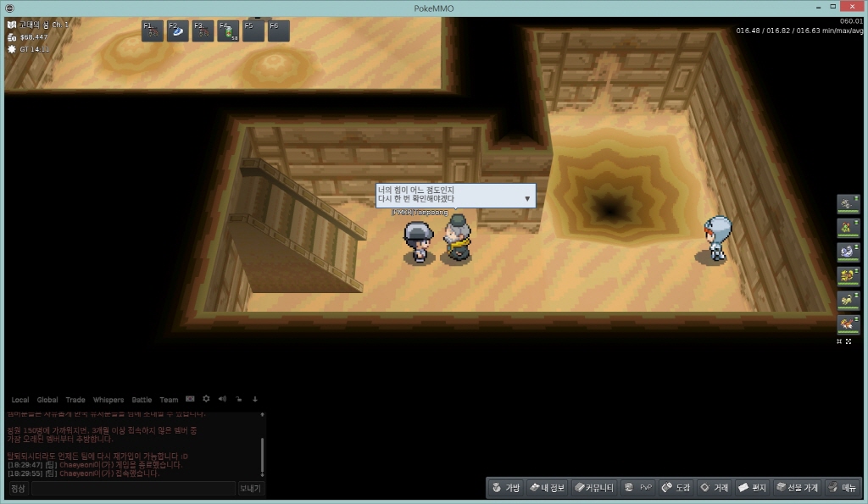868x504 pixels.
Task: Open chat settings gear icon
Action: pyautogui.click(x=206, y=399)
